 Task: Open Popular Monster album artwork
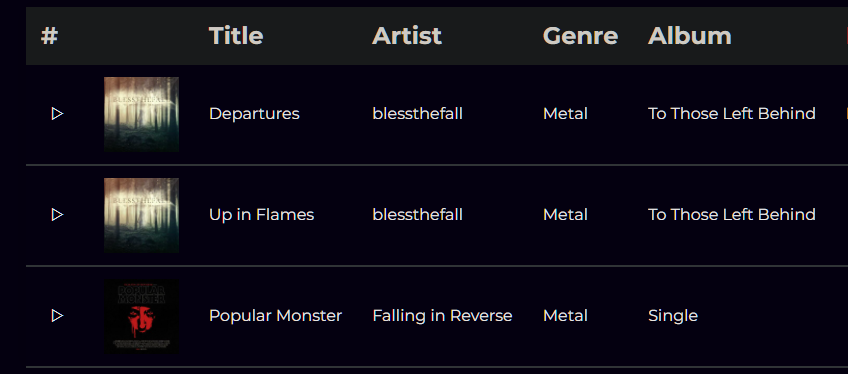pyautogui.click(x=141, y=316)
